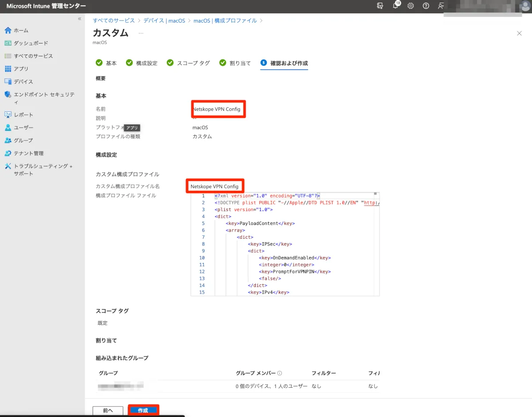Click the すべてのサービス list icon
This screenshot has width=532, height=417.
(8, 56)
